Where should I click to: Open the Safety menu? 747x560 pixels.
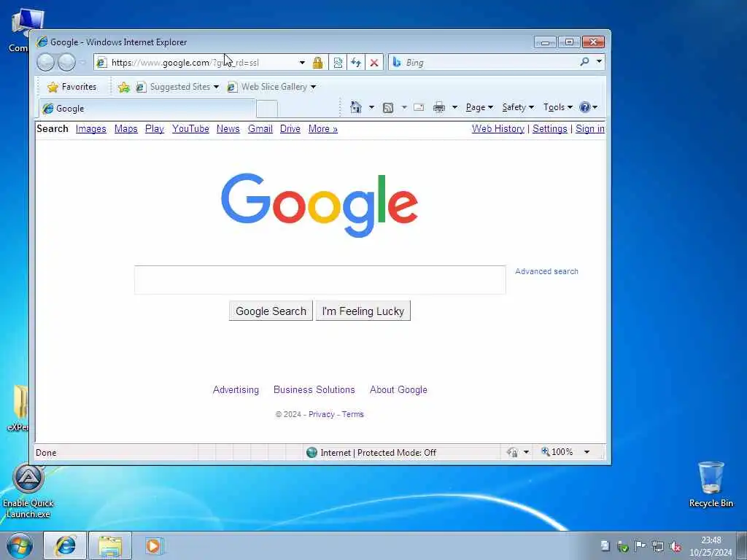(518, 107)
